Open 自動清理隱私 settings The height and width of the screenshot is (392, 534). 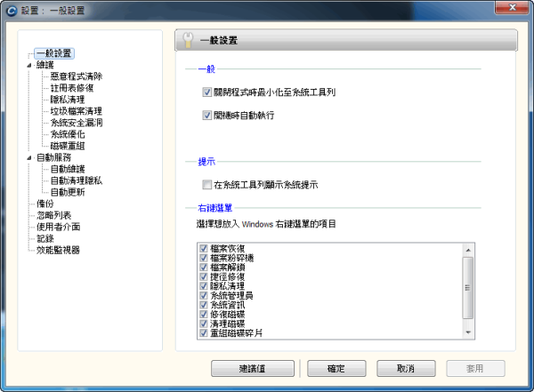tap(77, 180)
